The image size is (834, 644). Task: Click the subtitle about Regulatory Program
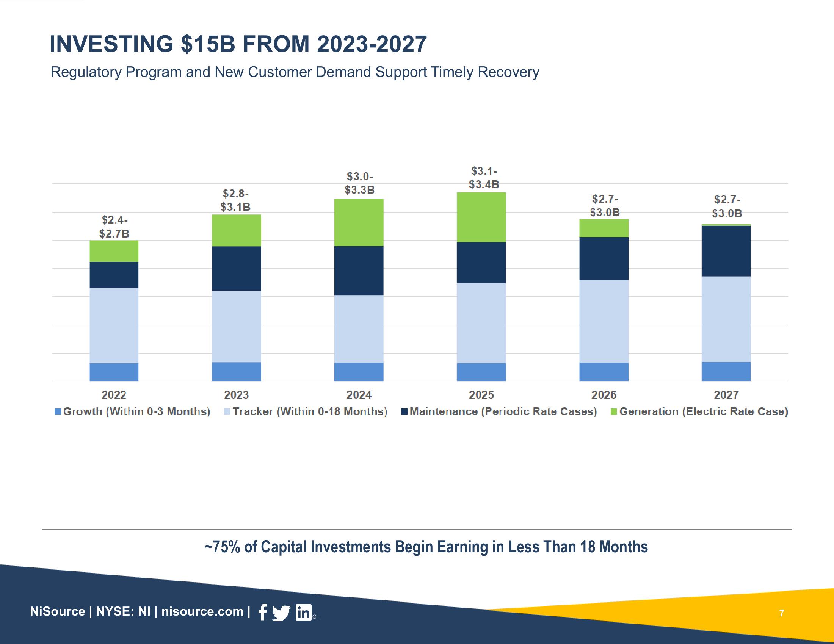tap(295, 72)
